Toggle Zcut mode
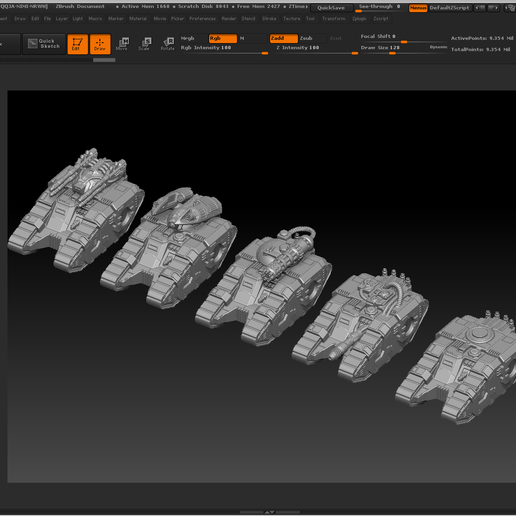The width and height of the screenshot is (516, 516). coord(336,38)
